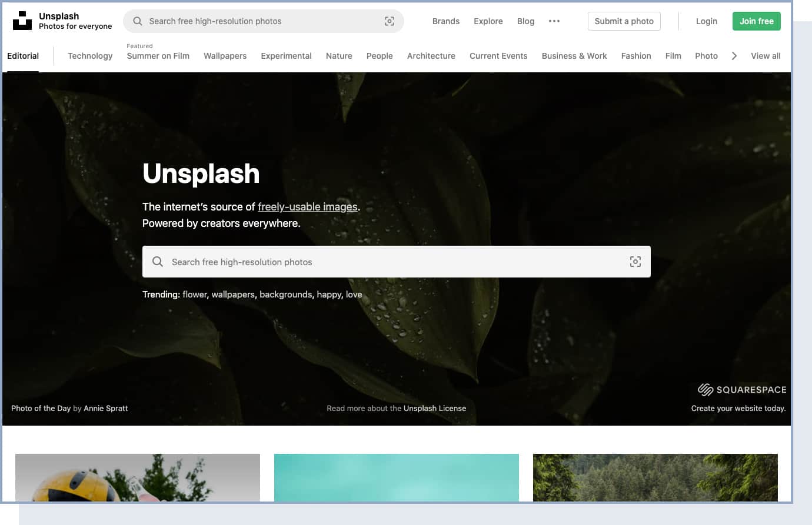Click the Squarespace logo

(742, 389)
